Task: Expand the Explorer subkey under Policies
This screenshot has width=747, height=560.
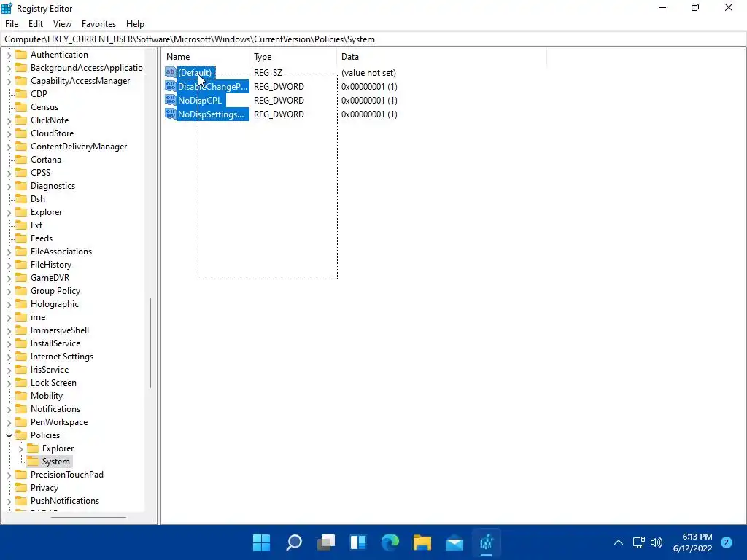Action: click(20, 448)
